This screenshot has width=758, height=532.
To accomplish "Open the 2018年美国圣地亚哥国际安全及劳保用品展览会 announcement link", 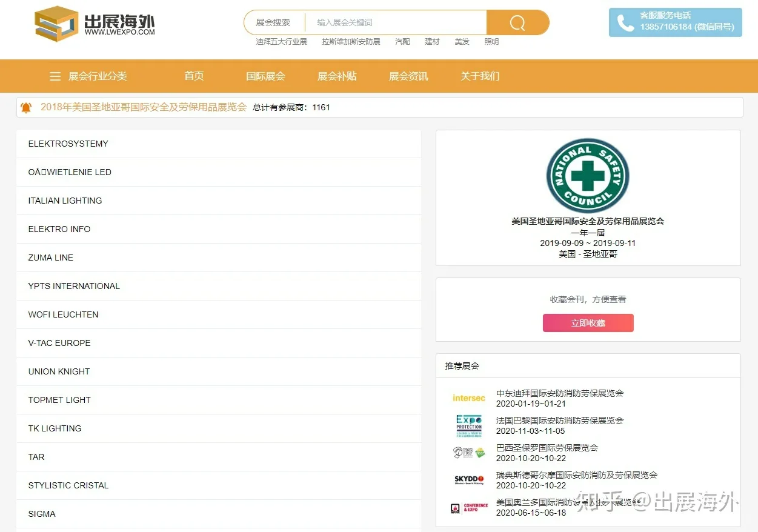I will [143, 107].
